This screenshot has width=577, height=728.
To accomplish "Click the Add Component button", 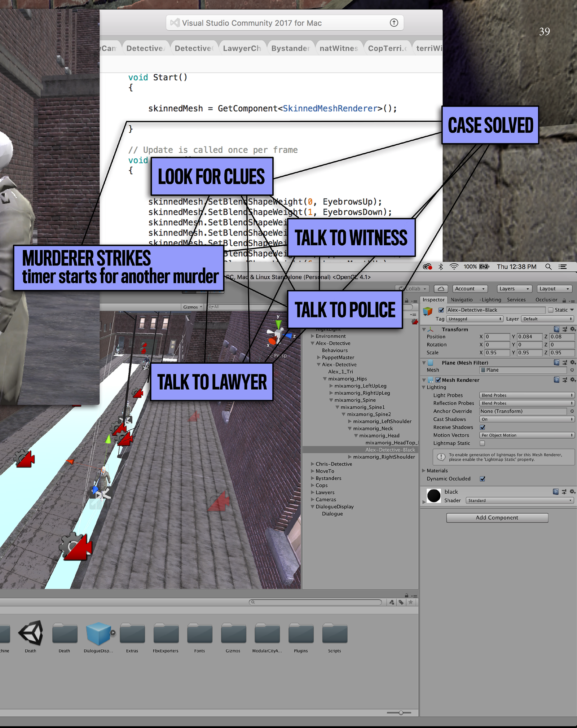I will coord(497,518).
